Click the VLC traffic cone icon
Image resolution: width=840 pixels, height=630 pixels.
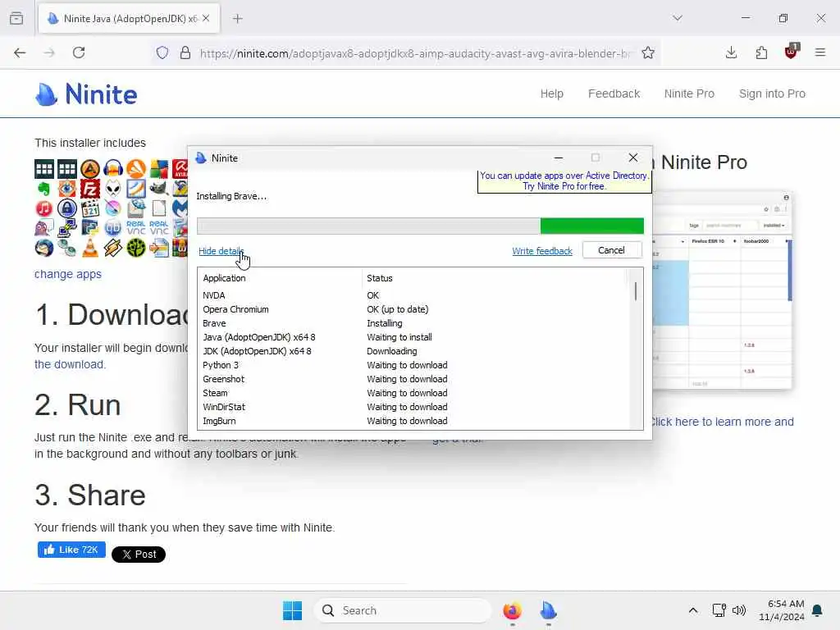[x=90, y=248]
